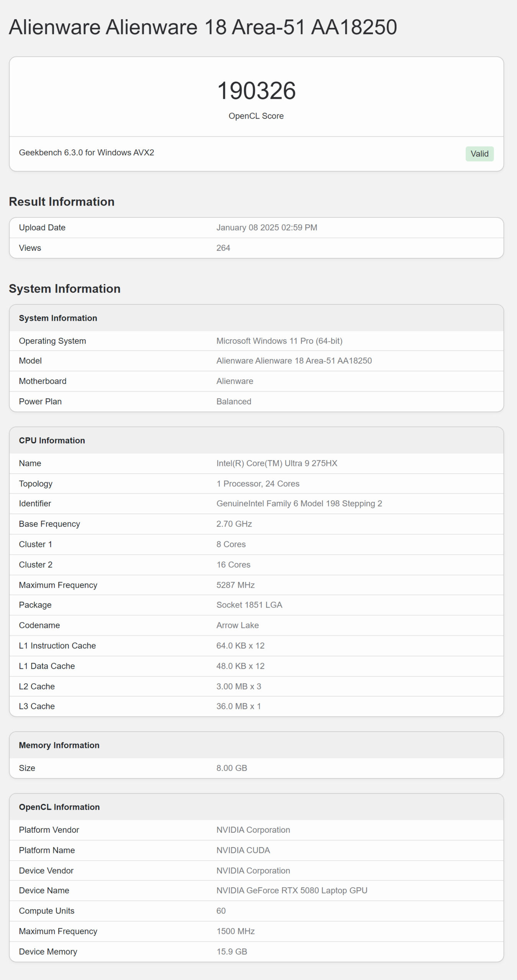Image resolution: width=517 pixels, height=980 pixels.
Task: Click the Device Vendor value 'NVIDIA Corporation'
Action: [x=253, y=871]
